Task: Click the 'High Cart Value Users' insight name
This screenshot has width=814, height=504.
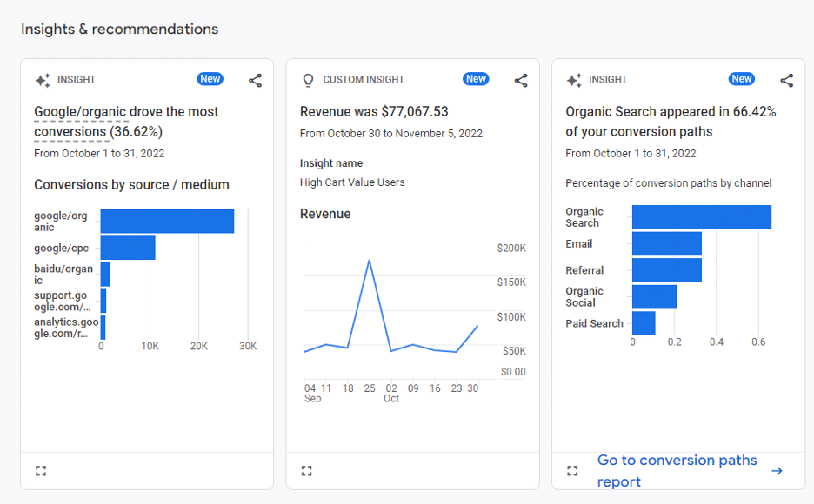Action: (x=352, y=182)
